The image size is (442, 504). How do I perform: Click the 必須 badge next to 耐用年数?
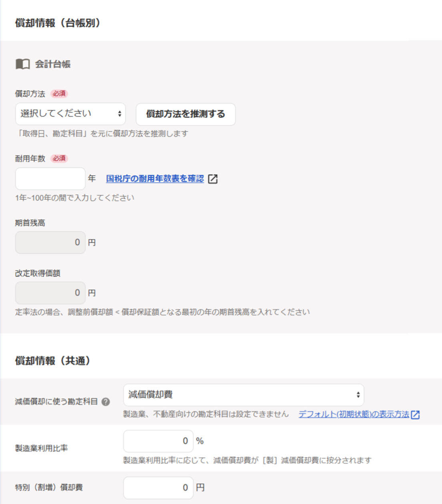tap(59, 158)
